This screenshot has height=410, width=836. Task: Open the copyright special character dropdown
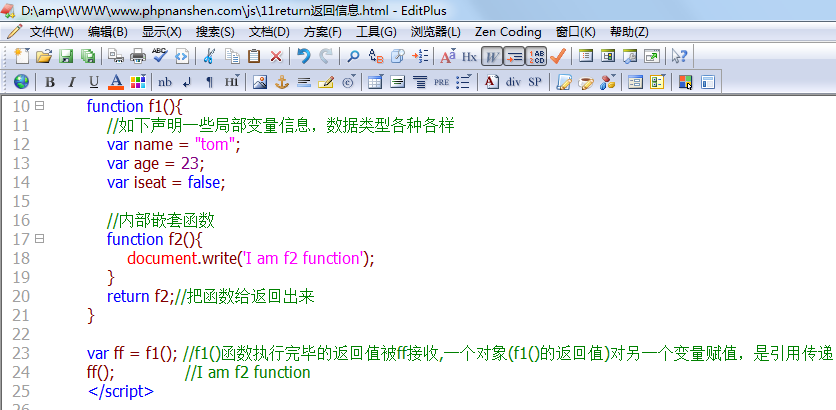coord(348,82)
